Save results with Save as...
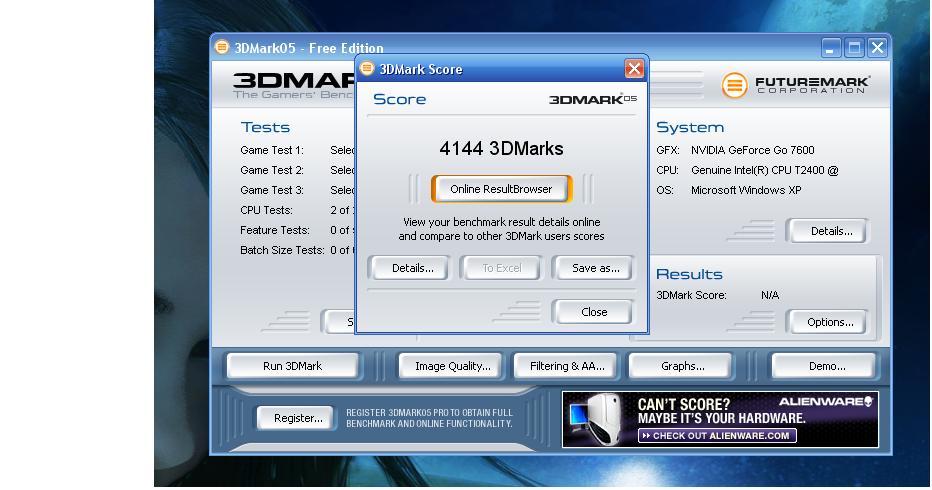Image resolution: width=932 pixels, height=490 pixels. click(x=593, y=268)
